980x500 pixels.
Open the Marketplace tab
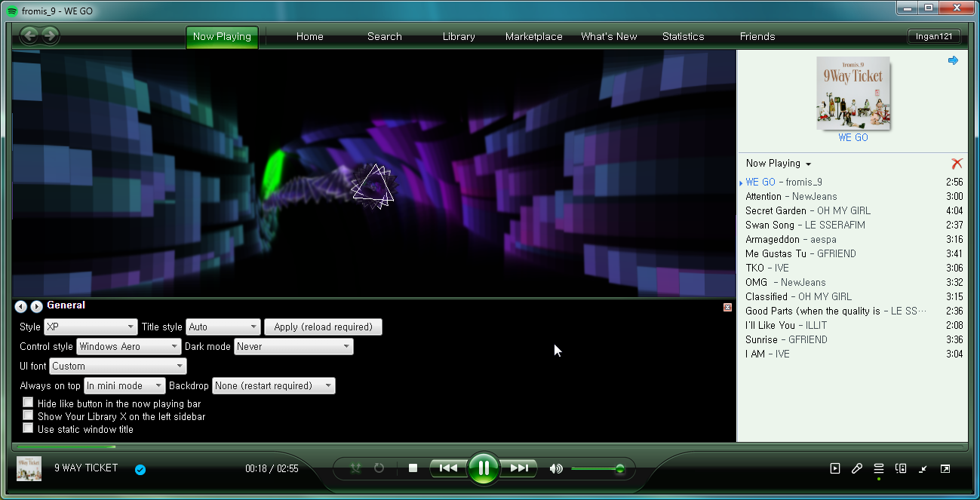click(534, 36)
